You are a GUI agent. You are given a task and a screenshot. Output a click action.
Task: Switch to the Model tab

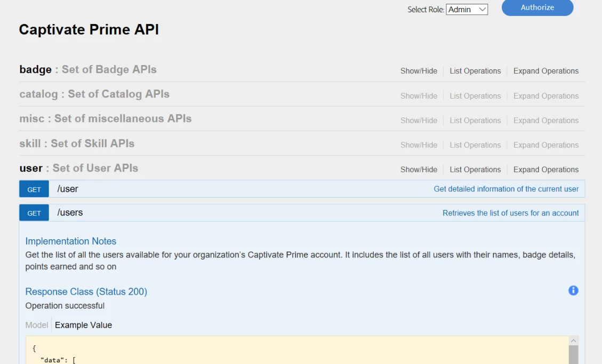[x=36, y=325]
